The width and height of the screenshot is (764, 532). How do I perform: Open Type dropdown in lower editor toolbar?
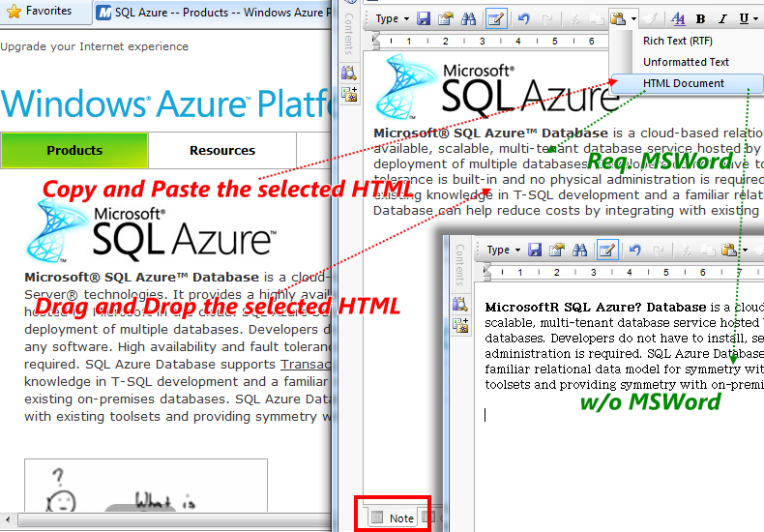[x=503, y=250]
